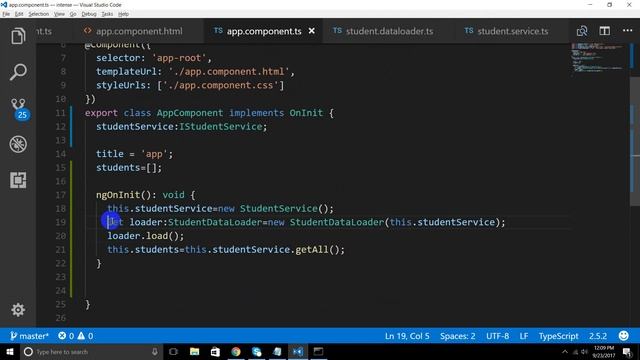Click on 'IStudentService' type on line 12
Image resolution: width=640 pixels, height=360 pixels.
220,127
